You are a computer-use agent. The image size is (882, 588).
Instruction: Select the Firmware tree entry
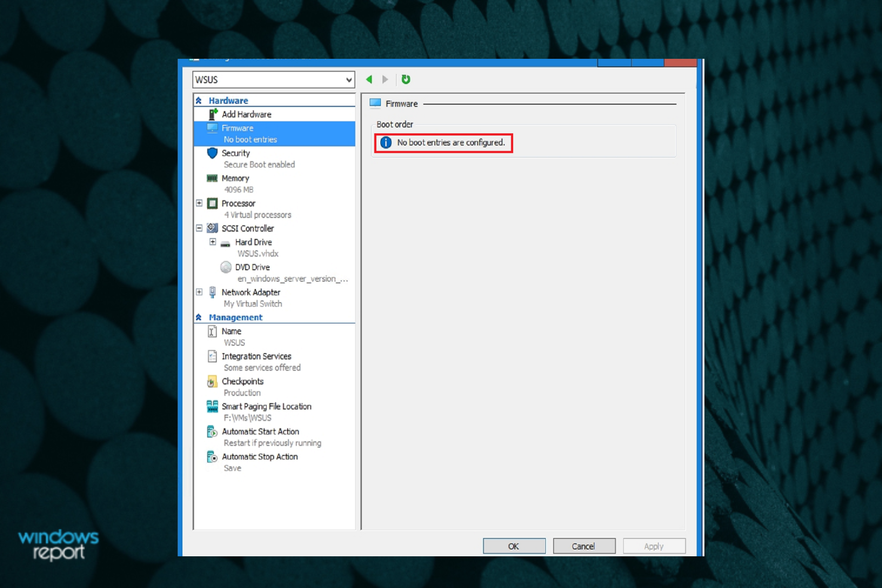[x=275, y=134]
